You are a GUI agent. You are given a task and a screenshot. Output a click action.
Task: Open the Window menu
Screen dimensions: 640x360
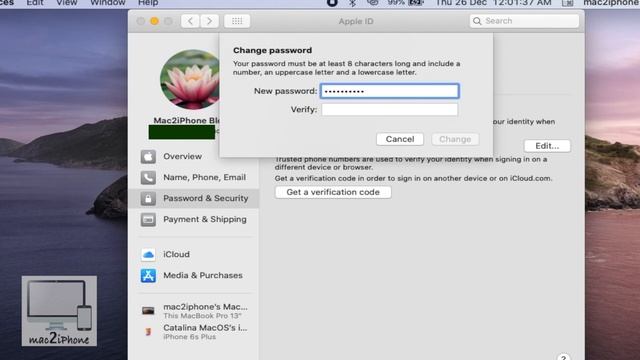click(107, 3)
